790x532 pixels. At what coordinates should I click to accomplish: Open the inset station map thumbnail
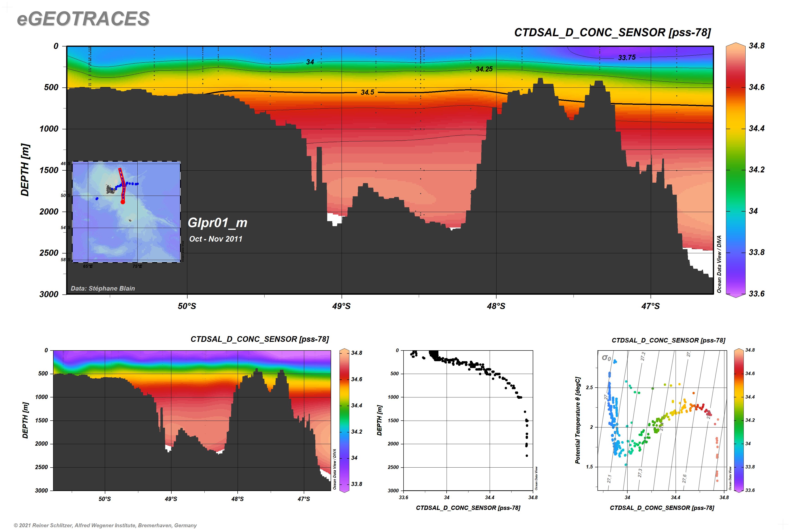[126, 212]
